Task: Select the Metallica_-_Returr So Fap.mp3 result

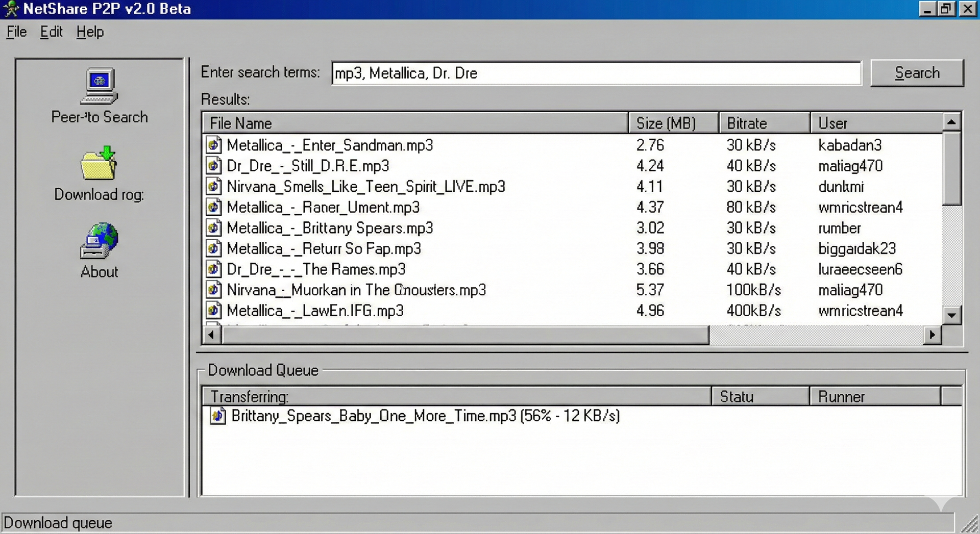Action: tap(572, 248)
